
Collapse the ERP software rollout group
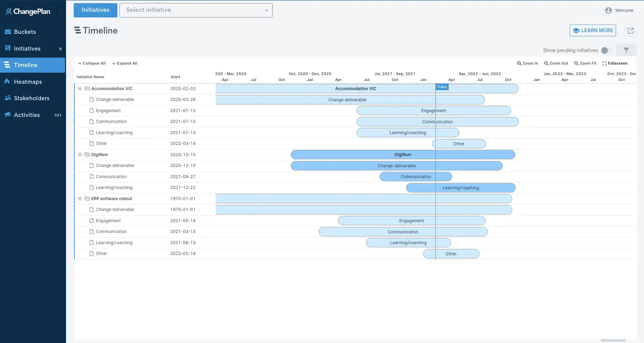click(x=80, y=199)
